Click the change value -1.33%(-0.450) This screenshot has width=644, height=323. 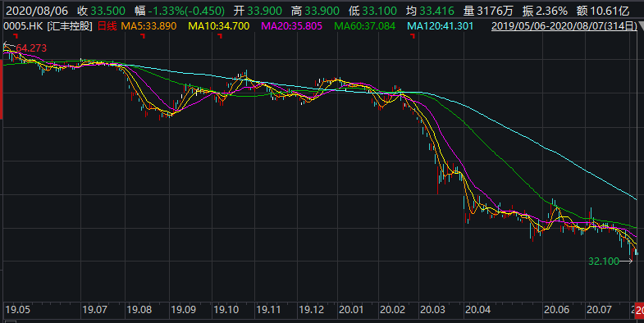[x=186, y=11]
